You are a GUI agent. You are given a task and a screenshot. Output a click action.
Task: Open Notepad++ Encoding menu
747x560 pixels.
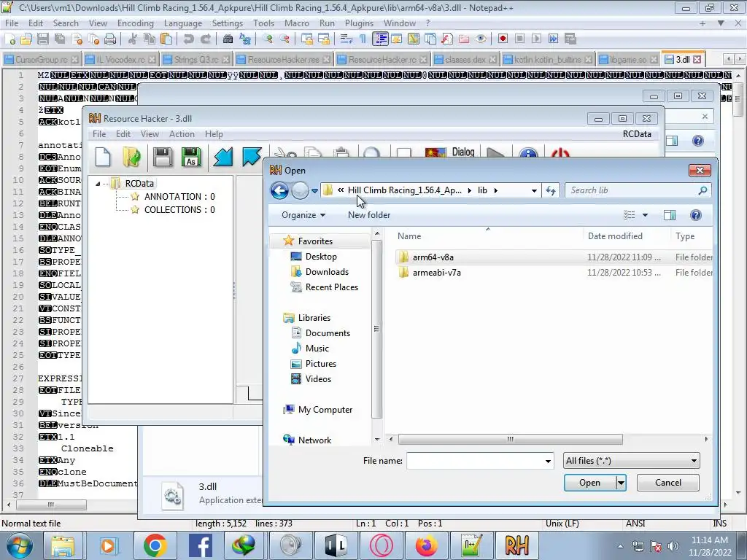tap(135, 23)
